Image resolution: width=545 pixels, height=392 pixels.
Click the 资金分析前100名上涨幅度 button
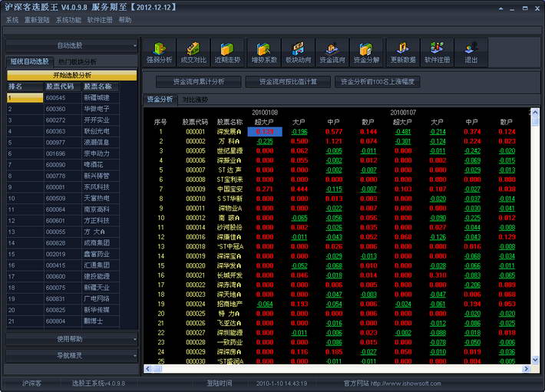pos(378,82)
